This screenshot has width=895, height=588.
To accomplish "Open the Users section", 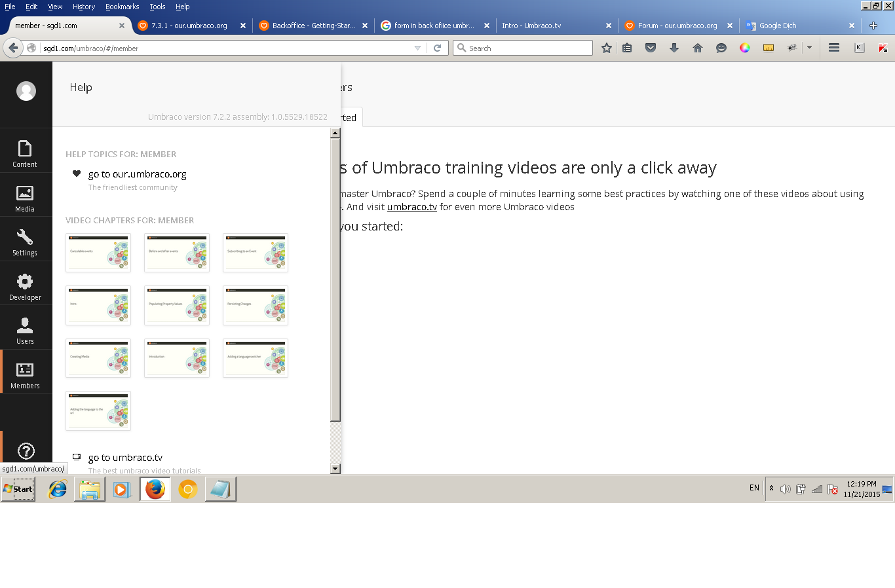I will (25, 331).
